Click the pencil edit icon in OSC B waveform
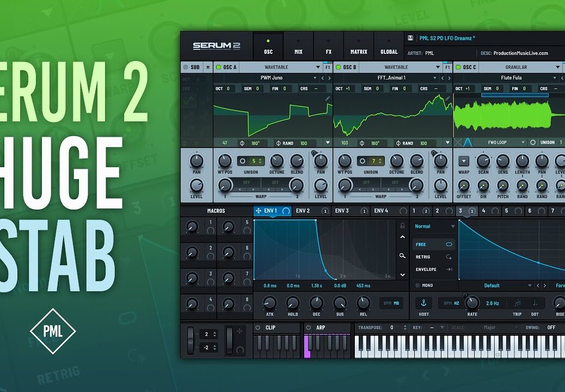 tap(447, 98)
